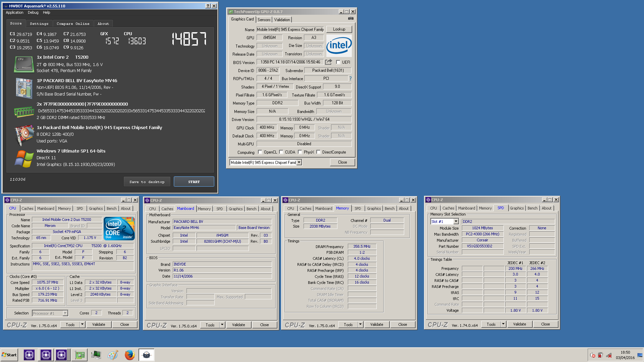Click the Lookup button in GPU-Z
644x362 pixels.
pos(339,29)
